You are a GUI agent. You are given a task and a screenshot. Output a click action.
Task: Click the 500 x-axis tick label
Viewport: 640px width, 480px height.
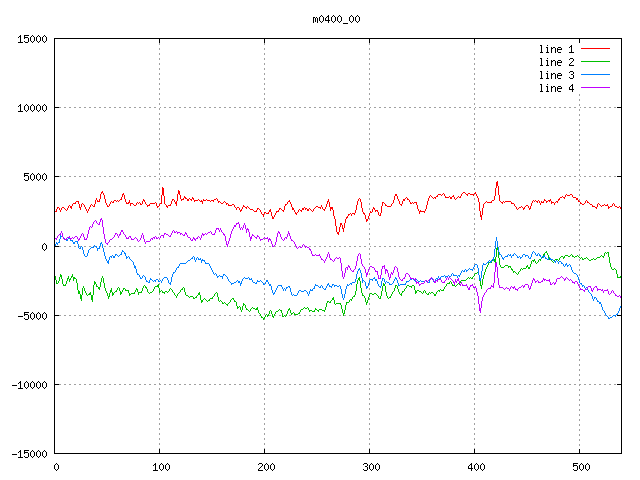(580, 467)
